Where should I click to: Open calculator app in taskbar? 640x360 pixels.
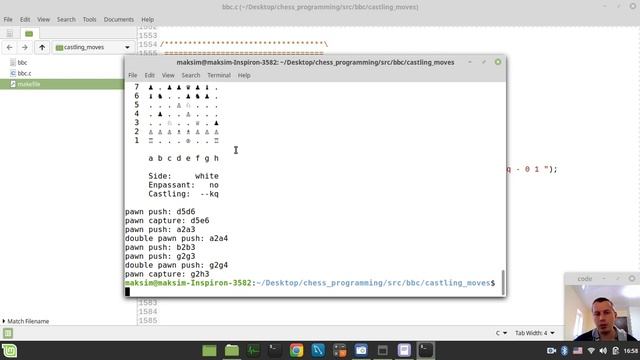pos(340,350)
